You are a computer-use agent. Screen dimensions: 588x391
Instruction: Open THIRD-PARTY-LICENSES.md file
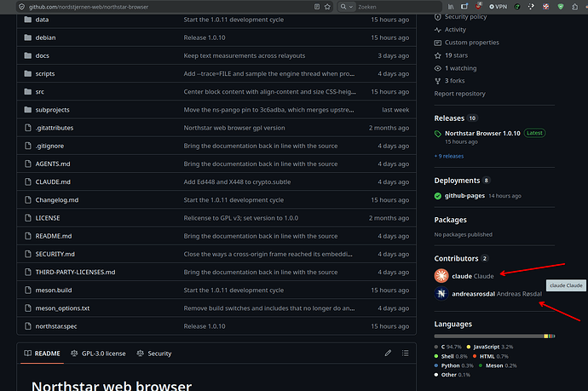75,272
